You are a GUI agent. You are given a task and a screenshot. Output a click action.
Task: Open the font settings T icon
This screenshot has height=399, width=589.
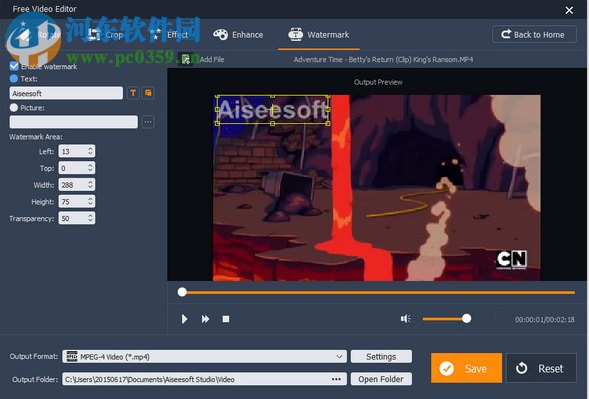(133, 93)
